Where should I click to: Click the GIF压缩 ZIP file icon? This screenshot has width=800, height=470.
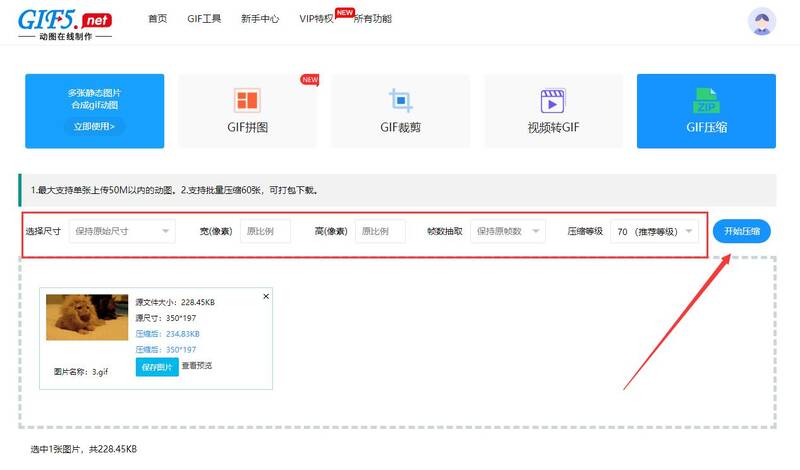(706, 101)
